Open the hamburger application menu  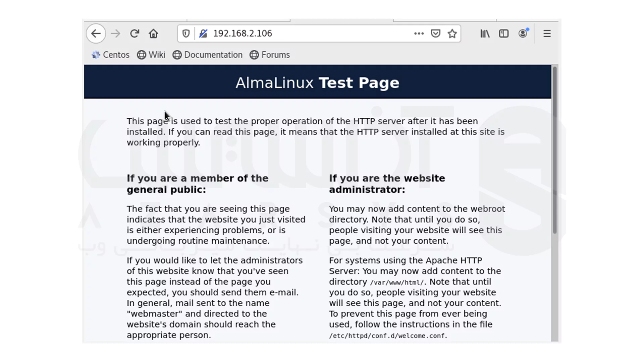[547, 34]
